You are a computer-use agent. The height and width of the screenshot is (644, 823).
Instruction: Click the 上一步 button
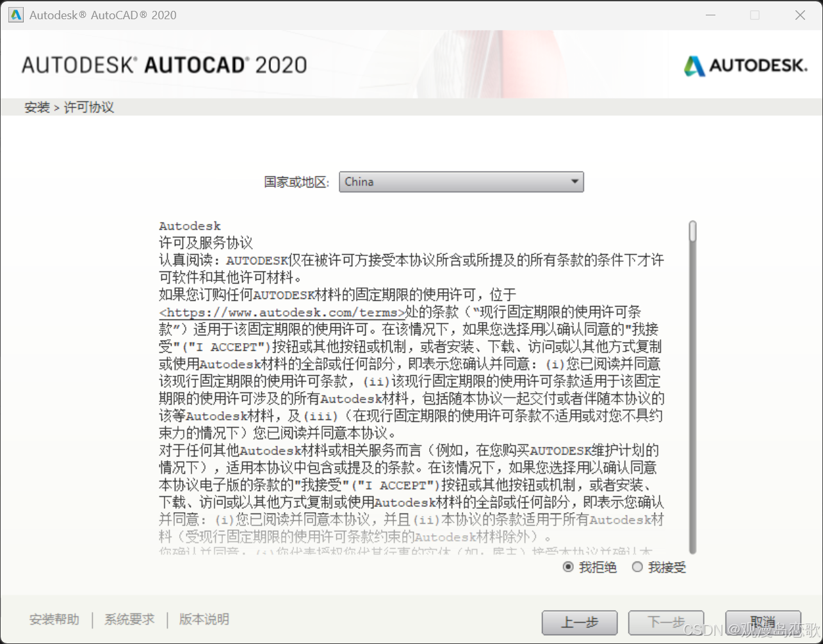pyautogui.click(x=580, y=622)
